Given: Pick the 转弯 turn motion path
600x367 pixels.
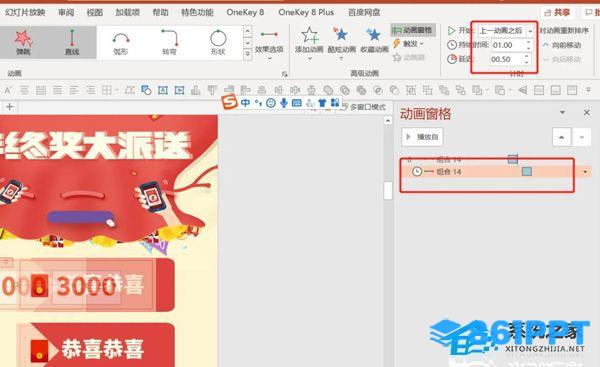Looking at the screenshot, I should coord(169,43).
